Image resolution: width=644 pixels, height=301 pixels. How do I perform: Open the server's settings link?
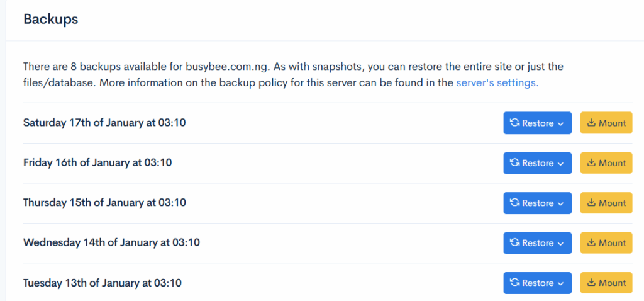click(x=497, y=82)
